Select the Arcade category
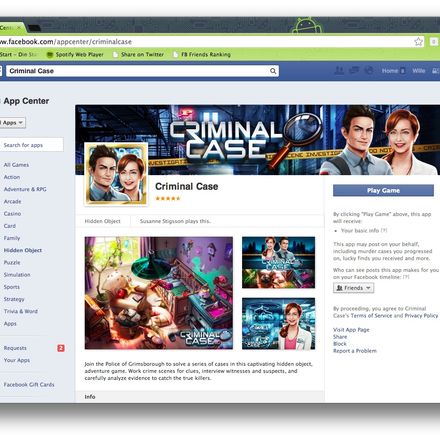Viewport: 440px width, 440px height. [13, 201]
